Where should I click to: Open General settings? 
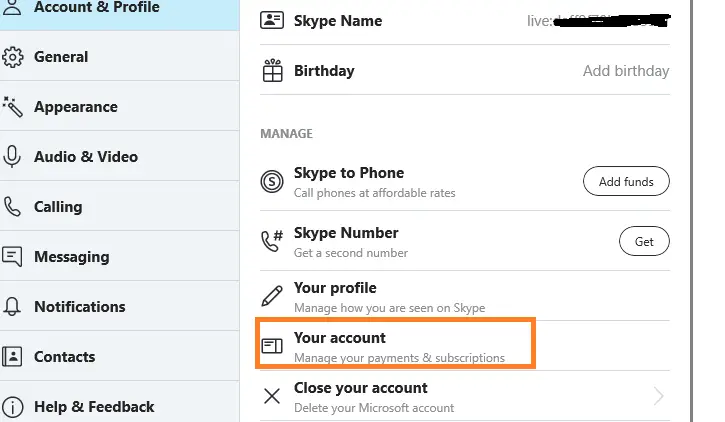[119, 57]
